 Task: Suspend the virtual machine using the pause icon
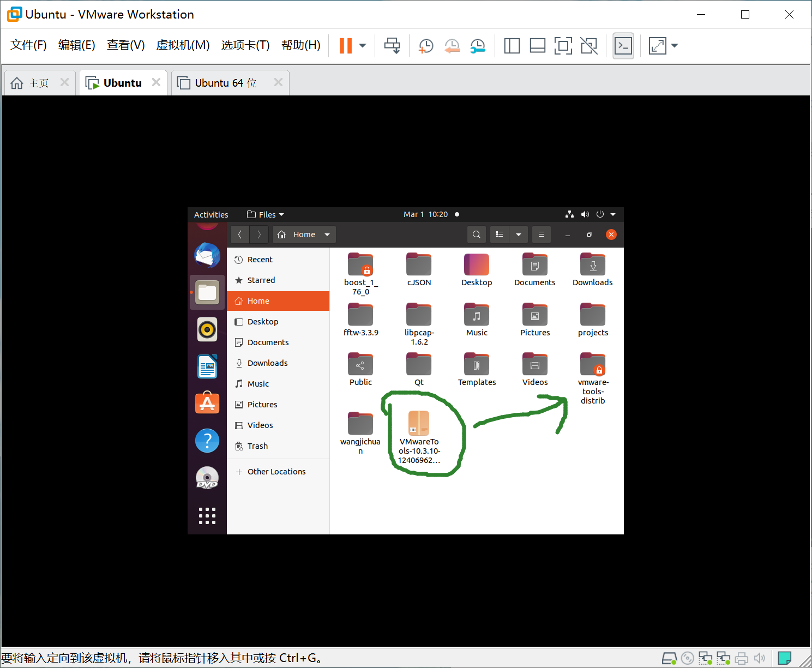coord(346,46)
